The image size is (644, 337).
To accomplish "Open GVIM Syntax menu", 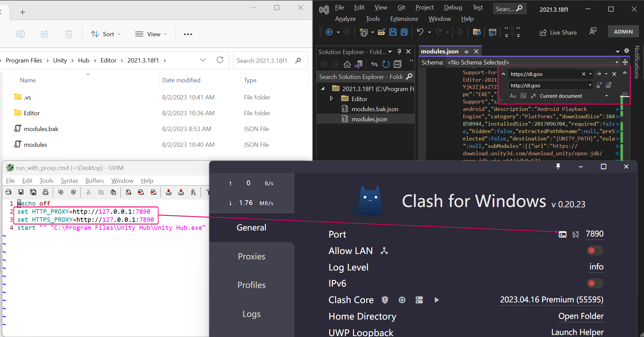I will point(69,180).
